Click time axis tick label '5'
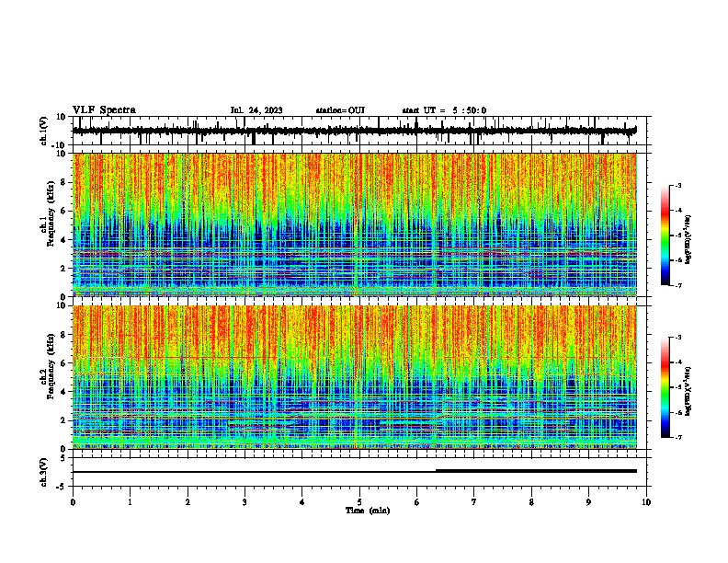Image resolution: width=728 pixels, height=563 pixels. point(359,502)
